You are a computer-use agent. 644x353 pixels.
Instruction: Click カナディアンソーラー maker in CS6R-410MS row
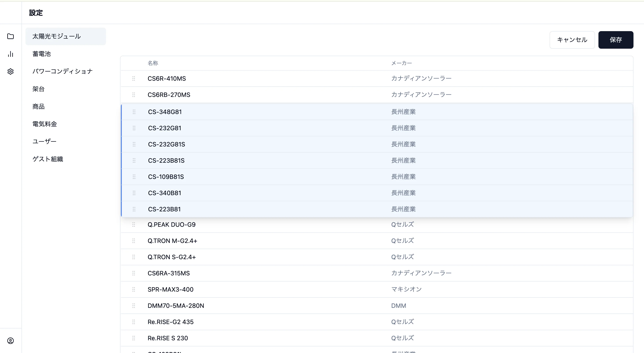pos(421,78)
